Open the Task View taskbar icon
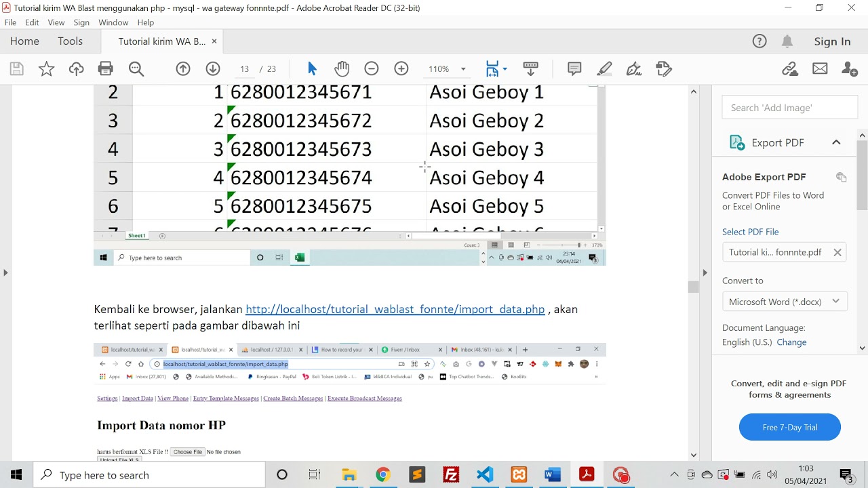 (x=314, y=475)
